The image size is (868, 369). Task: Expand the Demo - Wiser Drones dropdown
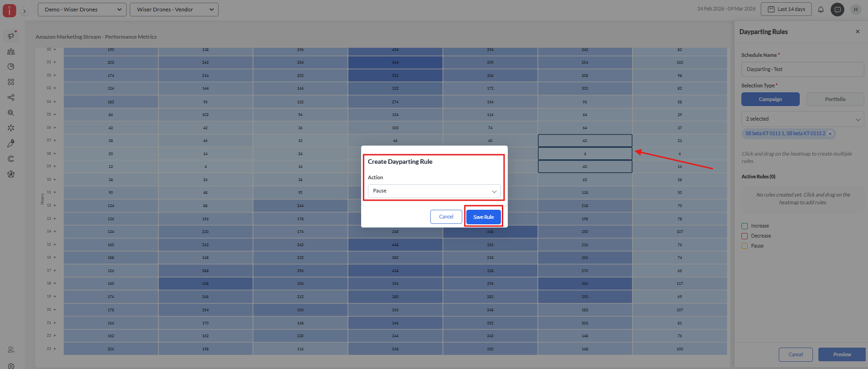click(x=82, y=10)
